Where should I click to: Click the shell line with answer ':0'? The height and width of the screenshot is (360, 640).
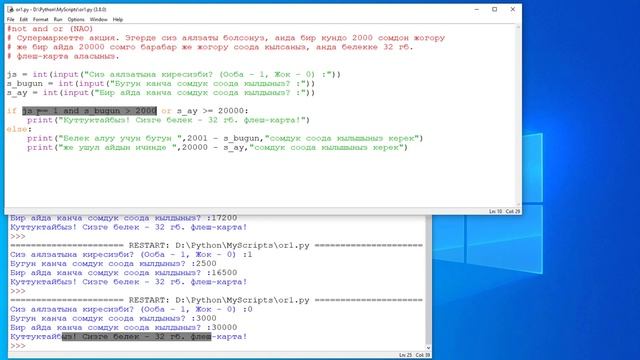pos(131,309)
